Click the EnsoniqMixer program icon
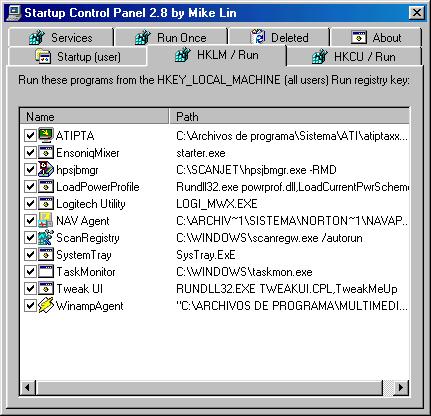 pyautogui.click(x=46, y=152)
